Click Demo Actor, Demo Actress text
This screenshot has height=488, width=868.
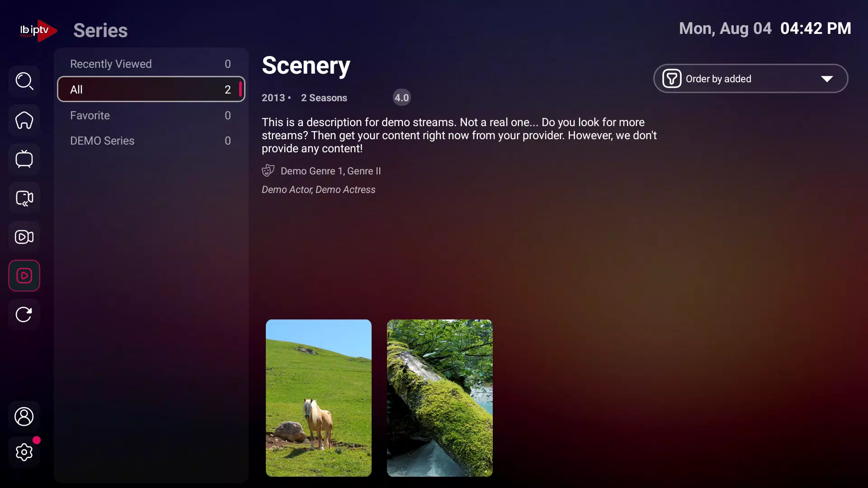319,190
